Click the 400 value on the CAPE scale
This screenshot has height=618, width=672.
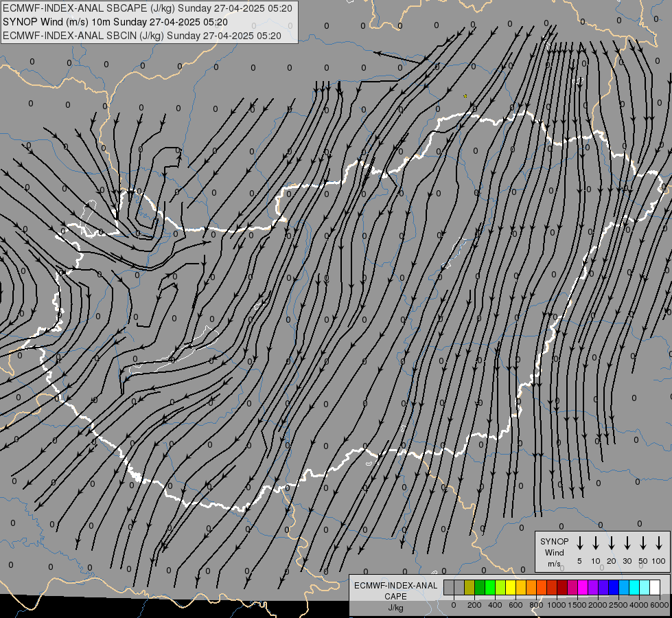(x=495, y=605)
